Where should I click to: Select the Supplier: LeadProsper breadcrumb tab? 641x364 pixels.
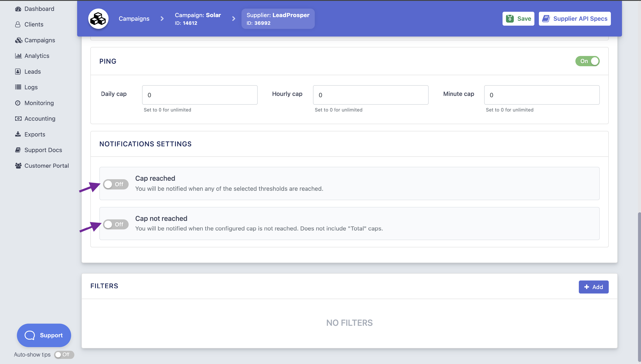pyautogui.click(x=278, y=19)
